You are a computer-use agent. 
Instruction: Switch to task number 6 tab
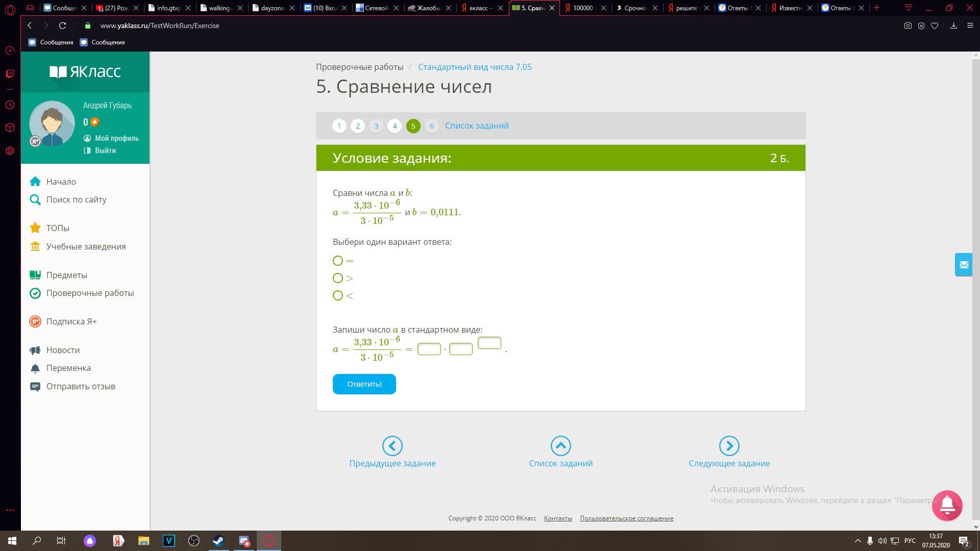[431, 126]
